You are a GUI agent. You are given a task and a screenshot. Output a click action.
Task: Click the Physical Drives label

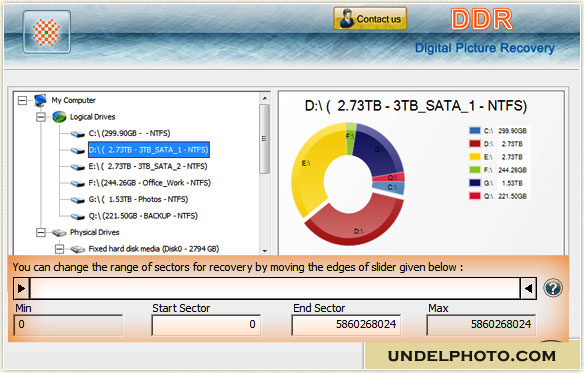95,233
